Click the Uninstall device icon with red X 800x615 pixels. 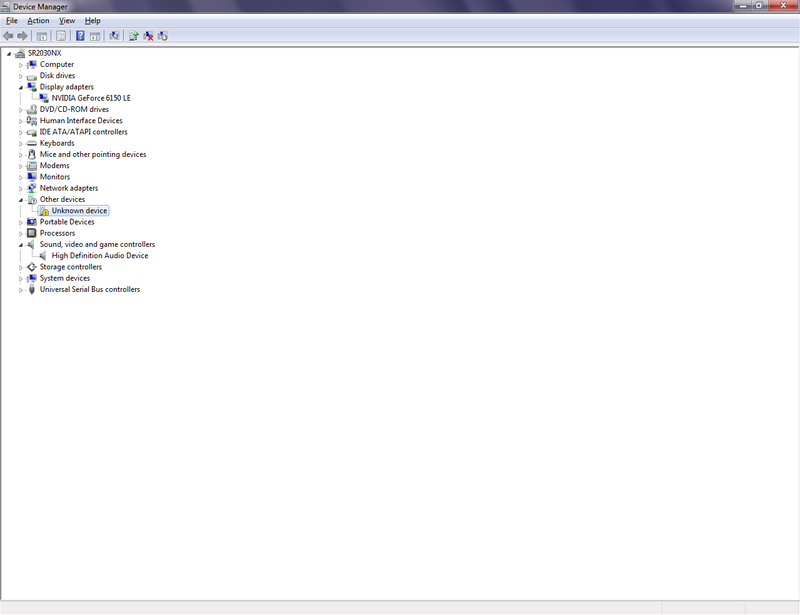(x=148, y=36)
